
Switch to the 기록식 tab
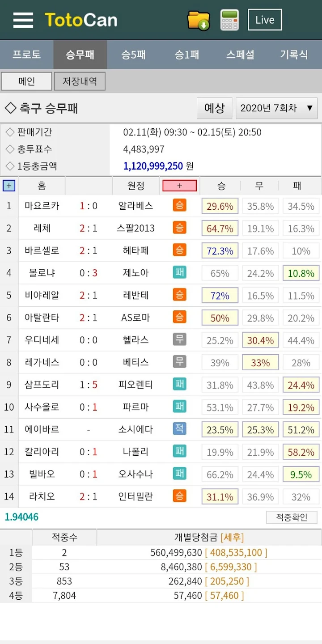tap(294, 54)
